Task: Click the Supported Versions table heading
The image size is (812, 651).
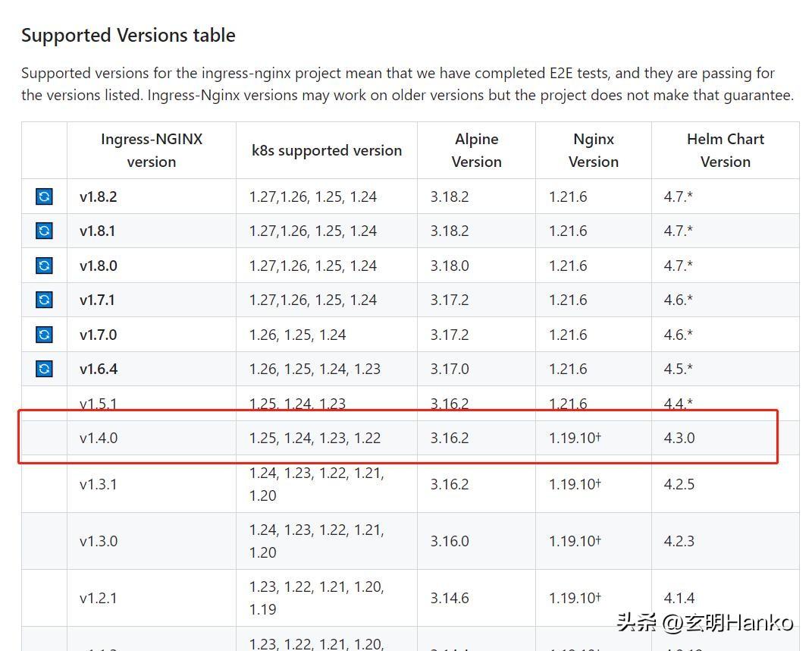Action: click(x=128, y=36)
